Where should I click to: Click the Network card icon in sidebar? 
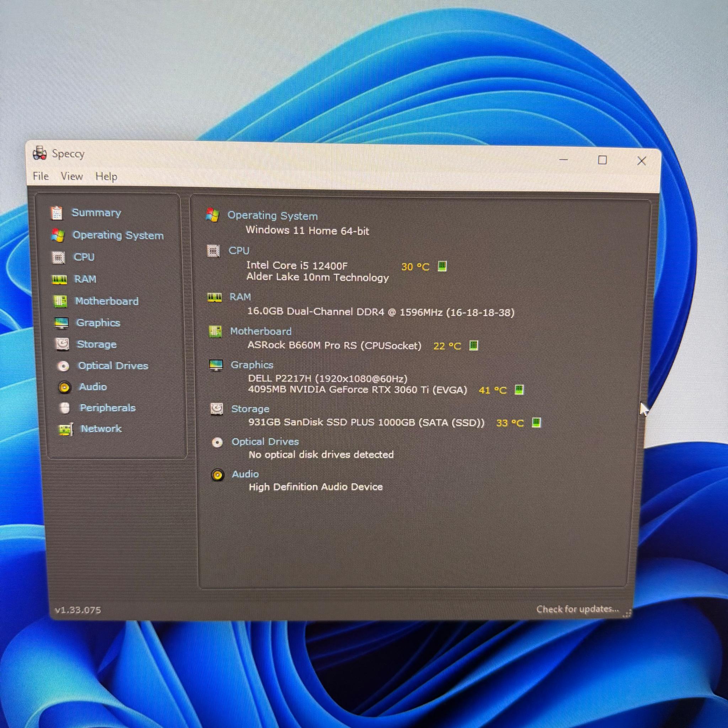[x=66, y=429]
